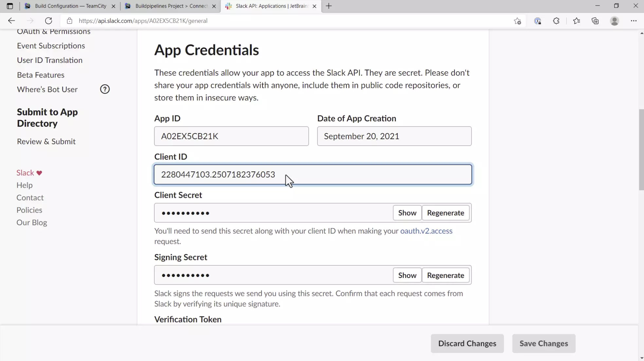
Task: Click the add-to-favorites star in address bar
Action: point(518,21)
